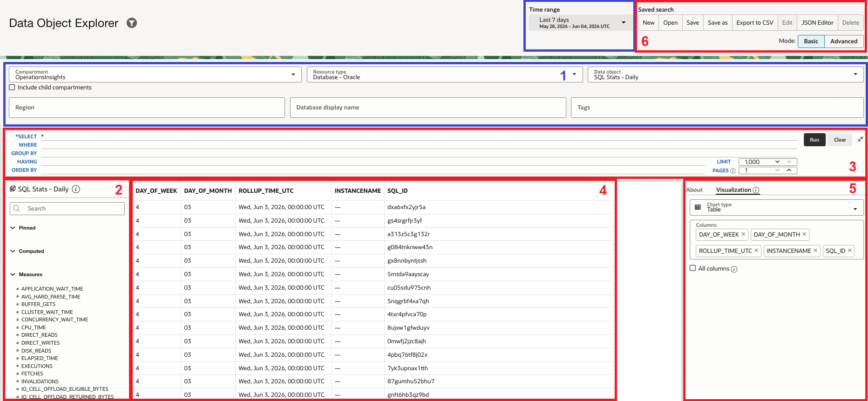Decrease the PAGES value with down arrow

777,170
